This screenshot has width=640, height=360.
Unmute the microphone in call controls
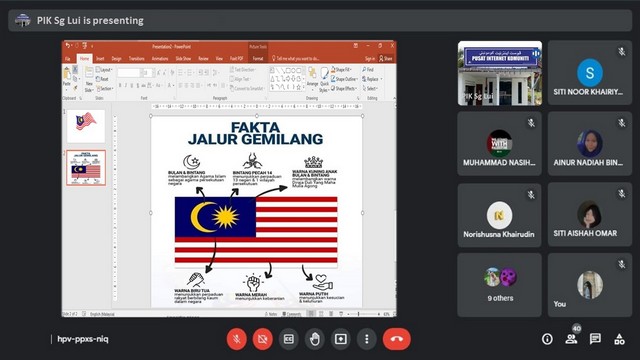tap(237, 339)
